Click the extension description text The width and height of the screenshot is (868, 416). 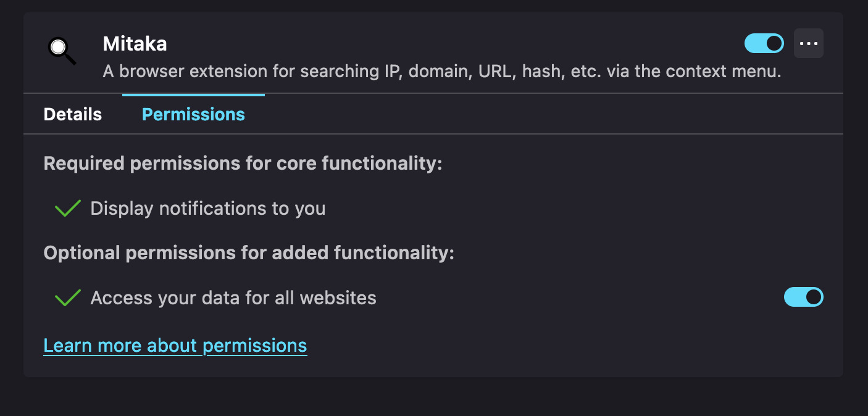[x=443, y=71]
